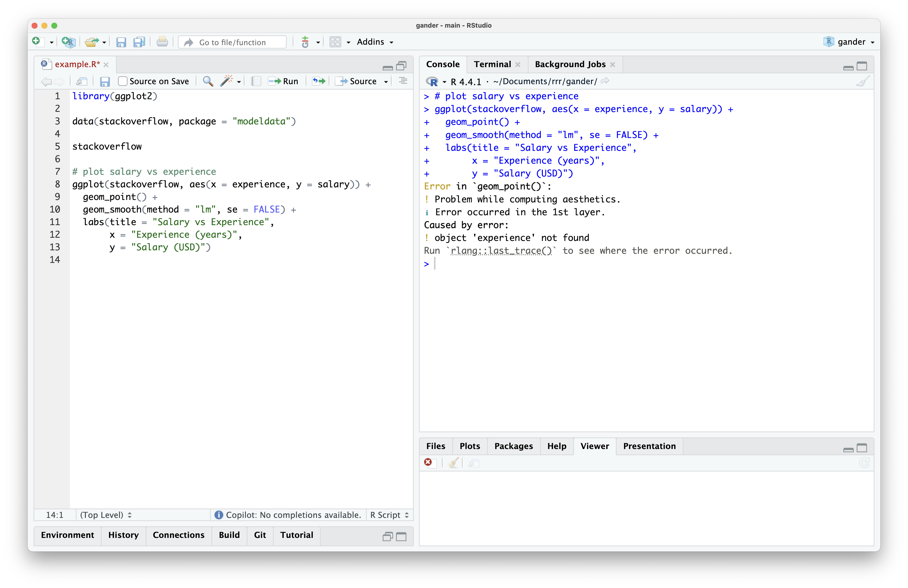Click inside the Go to file/function field

point(232,42)
